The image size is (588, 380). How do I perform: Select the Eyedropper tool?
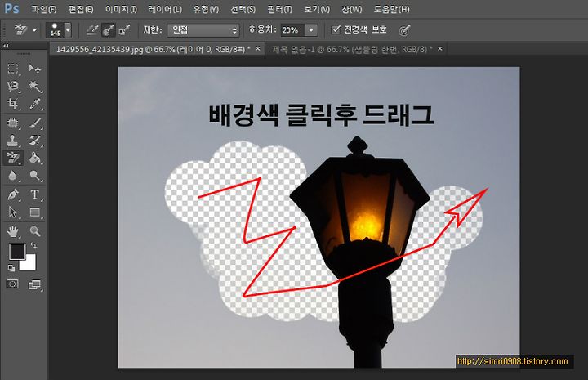point(35,104)
